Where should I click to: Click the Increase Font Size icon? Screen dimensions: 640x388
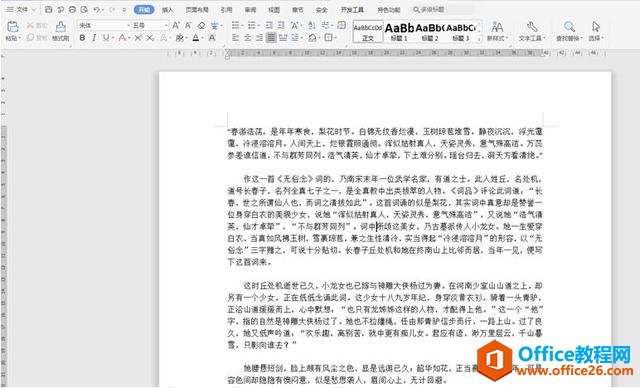point(176,25)
